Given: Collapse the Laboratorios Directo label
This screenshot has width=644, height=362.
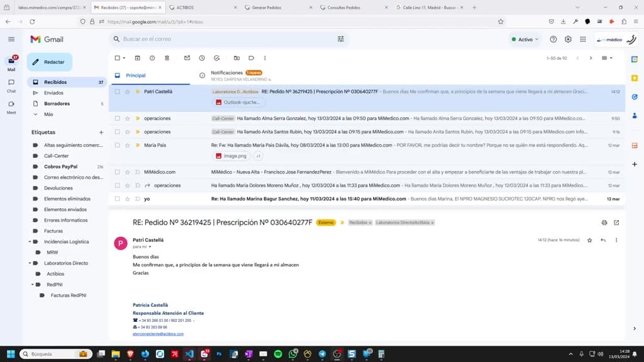Looking at the screenshot, I should 30,263.
